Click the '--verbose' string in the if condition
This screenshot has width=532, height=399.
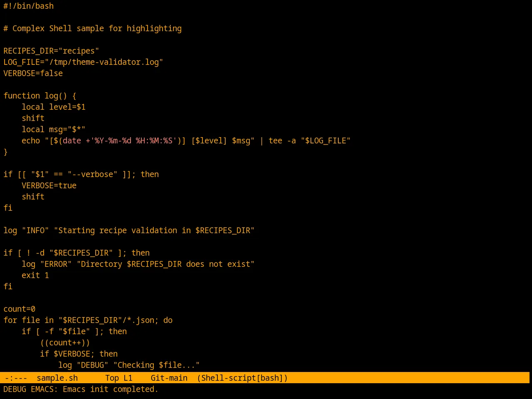tap(93, 174)
